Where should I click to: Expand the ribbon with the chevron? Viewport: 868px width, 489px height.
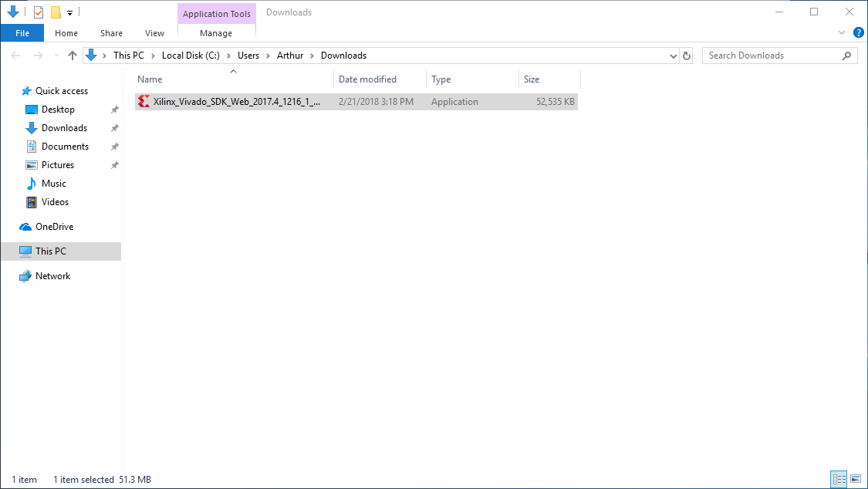click(842, 32)
